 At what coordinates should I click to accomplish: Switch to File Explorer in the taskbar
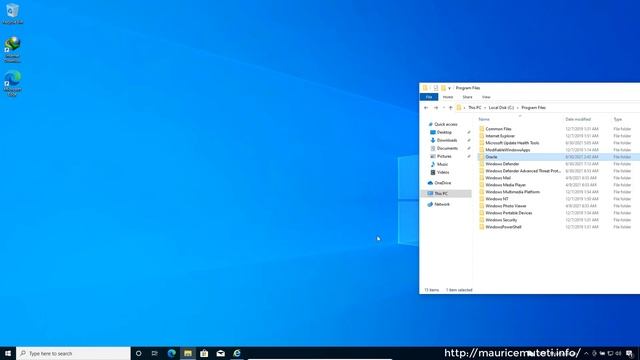pyautogui.click(x=188, y=353)
